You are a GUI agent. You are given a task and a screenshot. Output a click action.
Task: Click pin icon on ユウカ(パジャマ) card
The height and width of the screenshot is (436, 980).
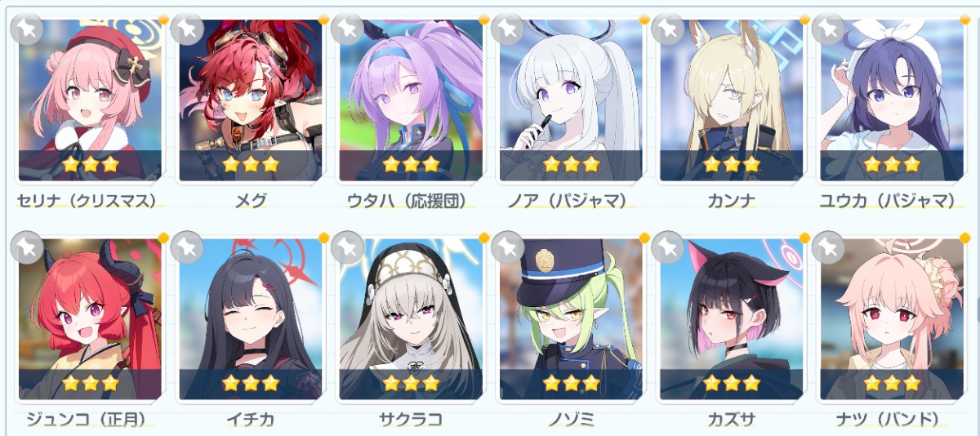pyautogui.click(x=829, y=27)
